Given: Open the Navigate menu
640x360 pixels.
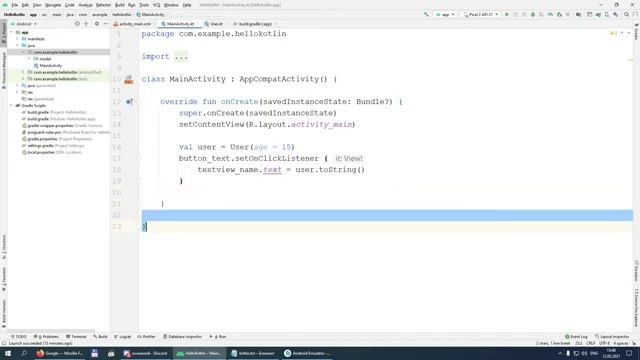Looking at the screenshot, I should tap(53, 5).
